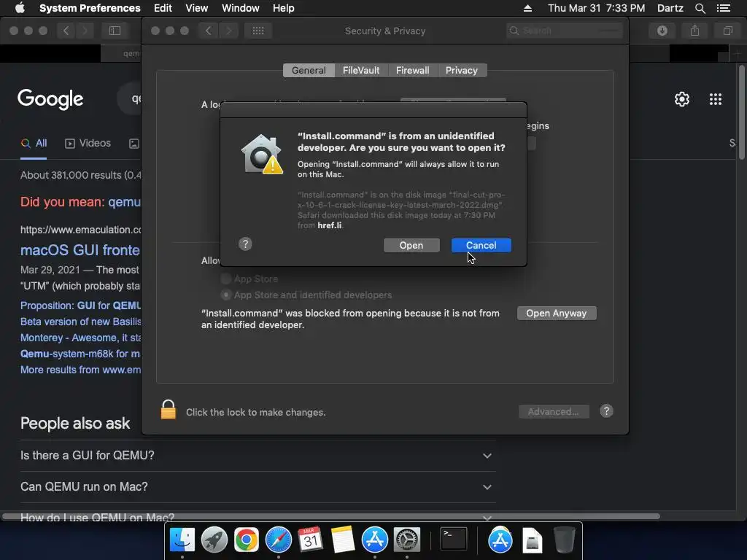Viewport: 747px width, 560px height.
Task: Focus System Preferences search field
Action: 565,31
